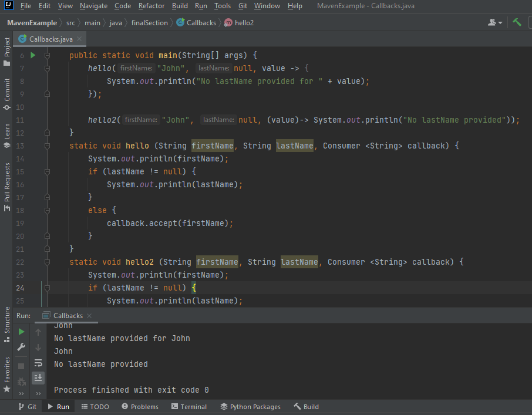This screenshot has height=415, width=532.
Task: Select the Run tool window tab
Action: (59, 407)
